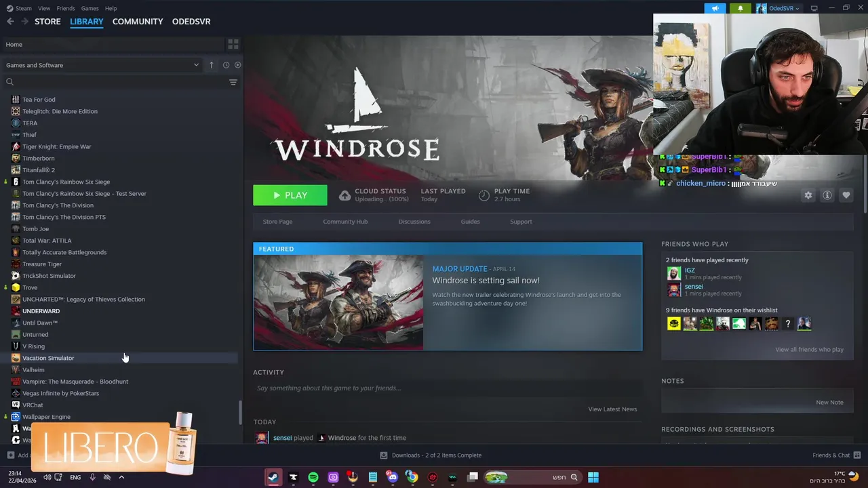This screenshot has height=488, width=868.
Task: Select Valheim in the game list
Action: (x=33, y=370)
